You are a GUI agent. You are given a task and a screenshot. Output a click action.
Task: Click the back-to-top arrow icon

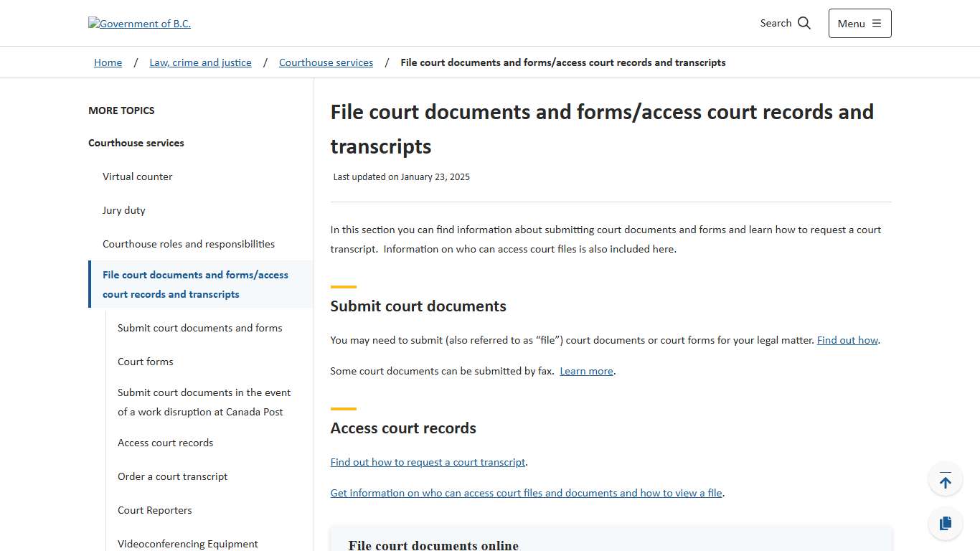coord(945,479)
